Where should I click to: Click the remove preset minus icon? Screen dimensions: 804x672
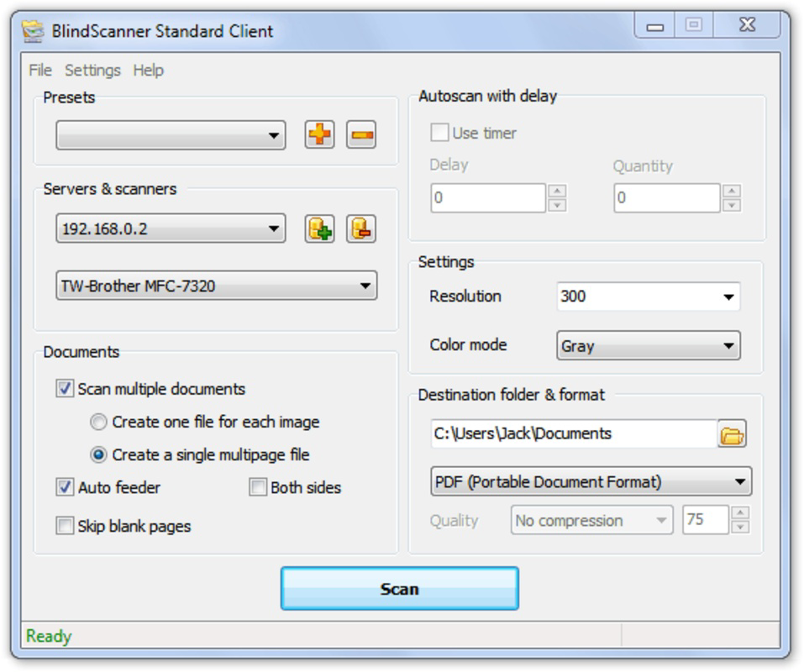click(x=360, y=134)
